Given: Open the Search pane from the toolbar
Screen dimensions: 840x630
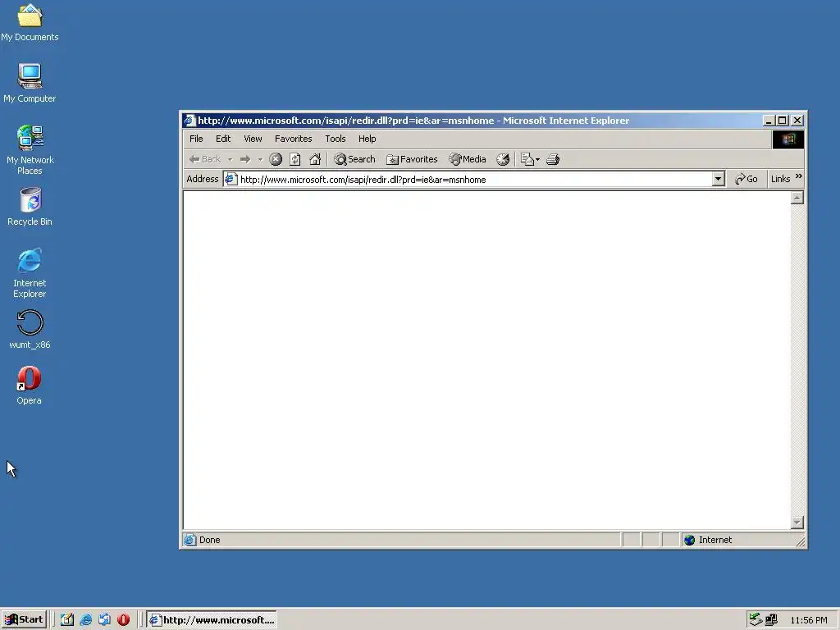Looking at the screenshot, I should click(x=354, y=159).
